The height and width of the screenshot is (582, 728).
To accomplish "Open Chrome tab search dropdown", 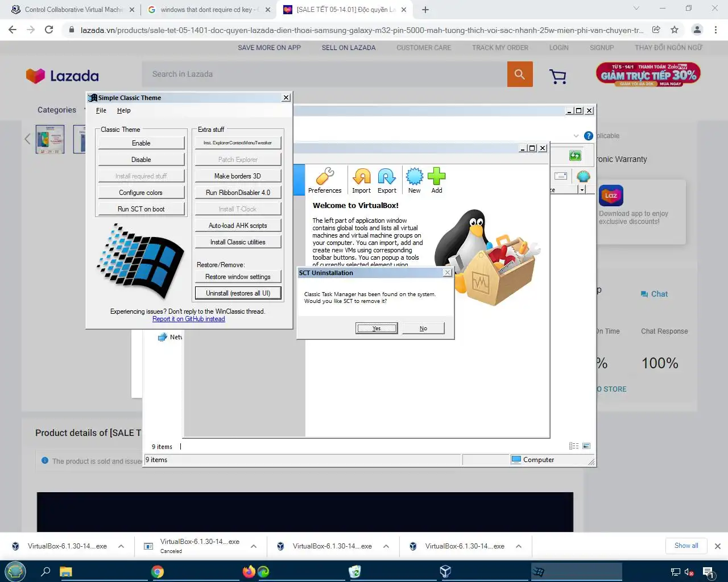I will [636, 9].
